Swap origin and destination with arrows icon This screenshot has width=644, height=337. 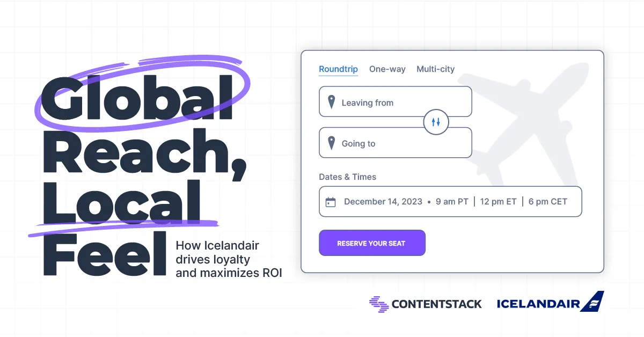click(436, 122)
